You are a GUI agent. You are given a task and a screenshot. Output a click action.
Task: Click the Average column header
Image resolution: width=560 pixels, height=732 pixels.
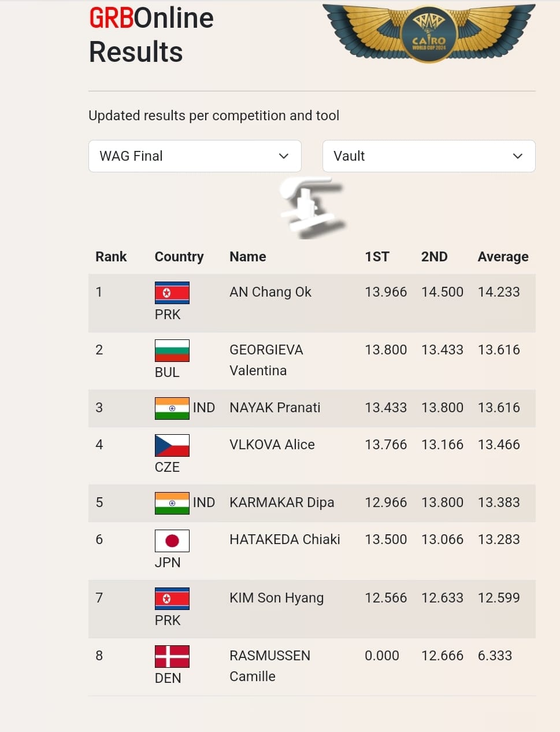[503, 257]
